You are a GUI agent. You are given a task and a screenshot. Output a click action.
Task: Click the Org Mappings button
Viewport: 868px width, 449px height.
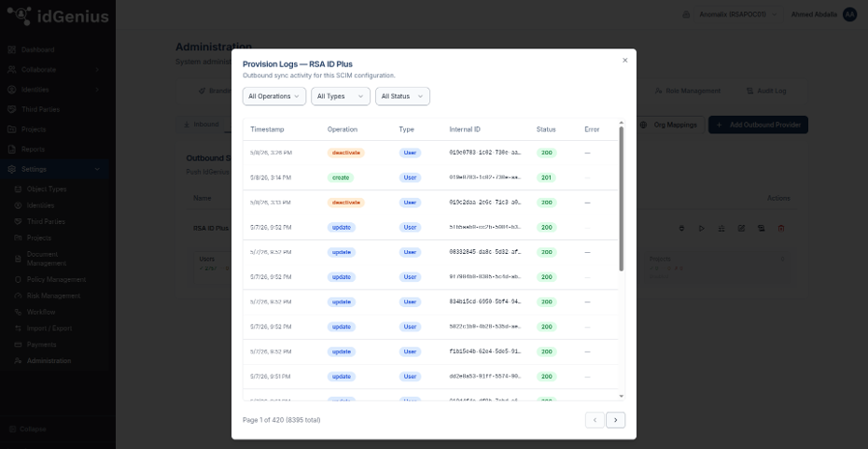[x=668, y=124]
